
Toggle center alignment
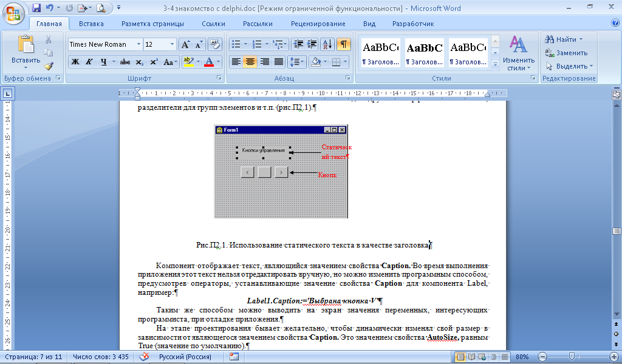pos(250,62)
